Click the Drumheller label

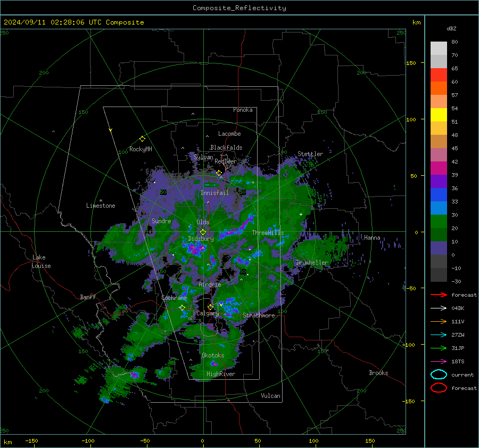pos(311,263)
